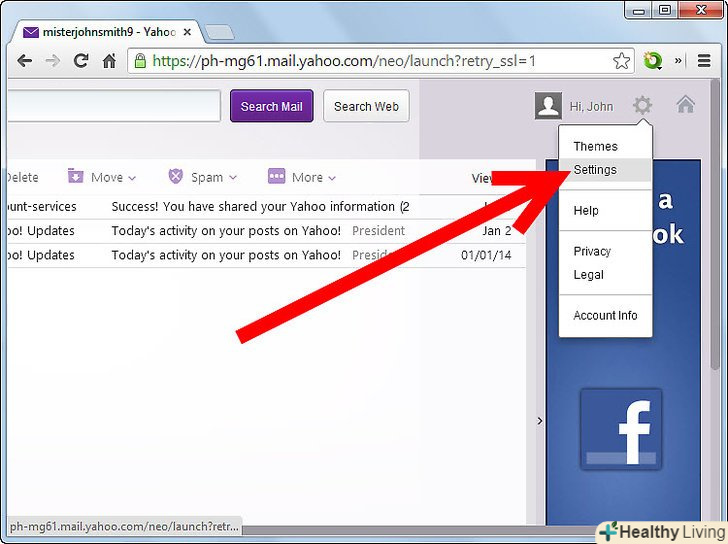Click the vertical page scrollbar
This screenshot has width=728, height=544.
point(715,224)
